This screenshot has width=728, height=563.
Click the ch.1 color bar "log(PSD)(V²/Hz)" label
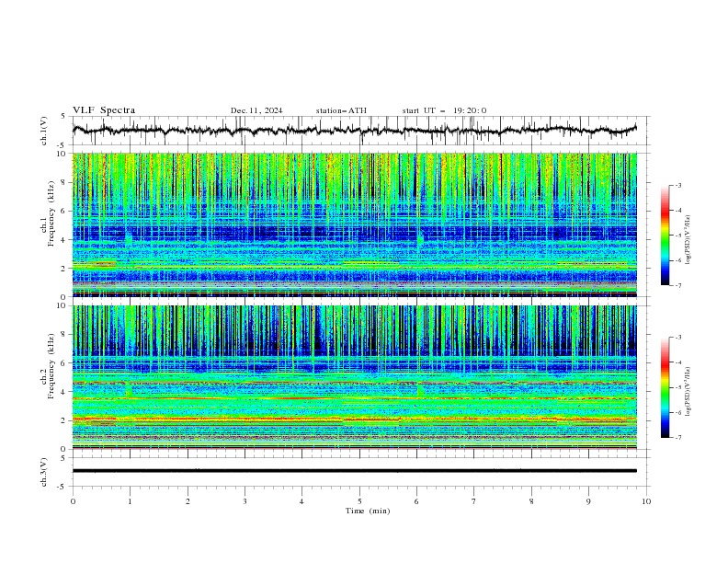point(688,239)
